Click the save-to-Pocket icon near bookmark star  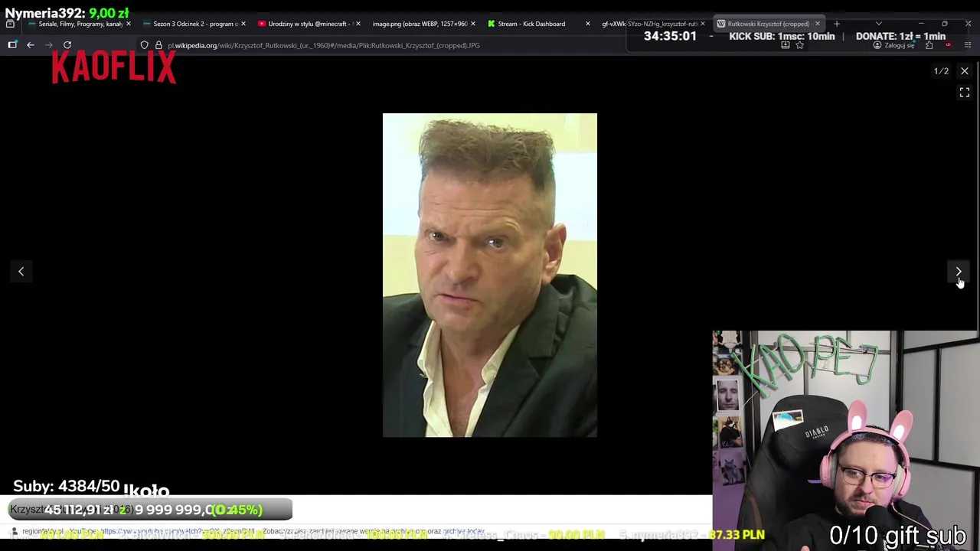(x=785, y=45)
